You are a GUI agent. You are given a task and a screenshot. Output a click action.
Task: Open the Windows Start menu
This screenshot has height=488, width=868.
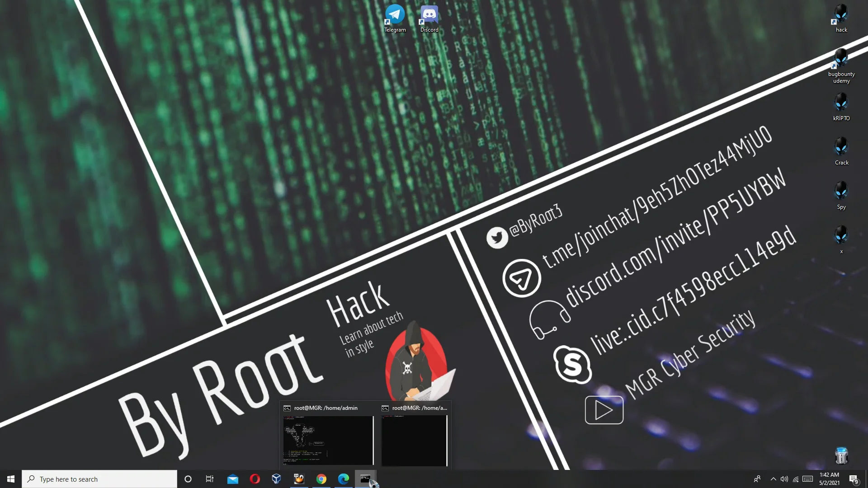pos(11,479)
